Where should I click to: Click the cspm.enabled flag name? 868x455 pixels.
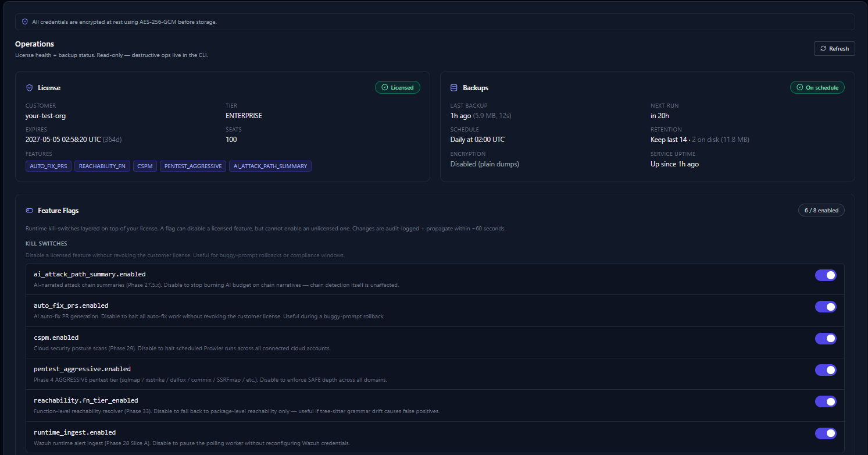tap(56, 337)
